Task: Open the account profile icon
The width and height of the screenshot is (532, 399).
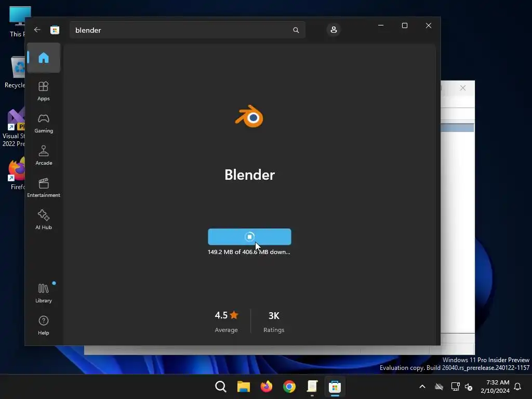Action: click(334, 30)
